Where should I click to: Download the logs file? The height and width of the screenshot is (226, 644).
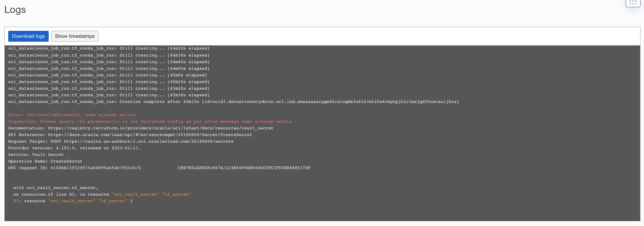click(x=28, y=36)
